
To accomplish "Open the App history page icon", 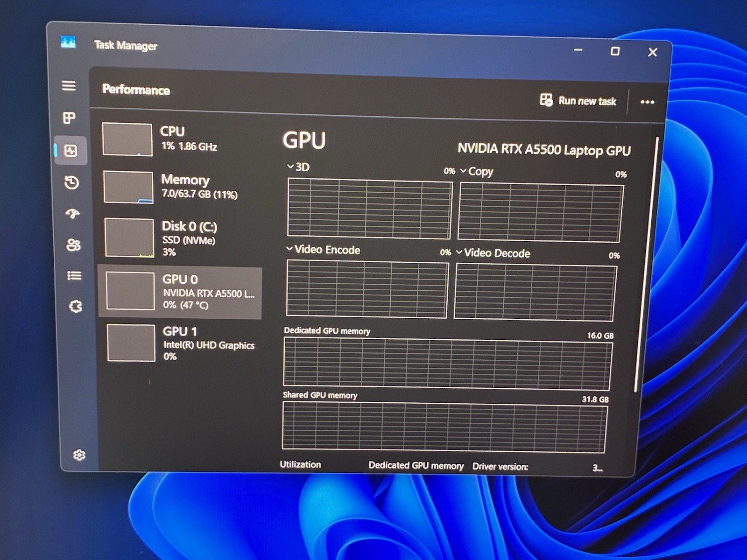I will click(71, 182).
